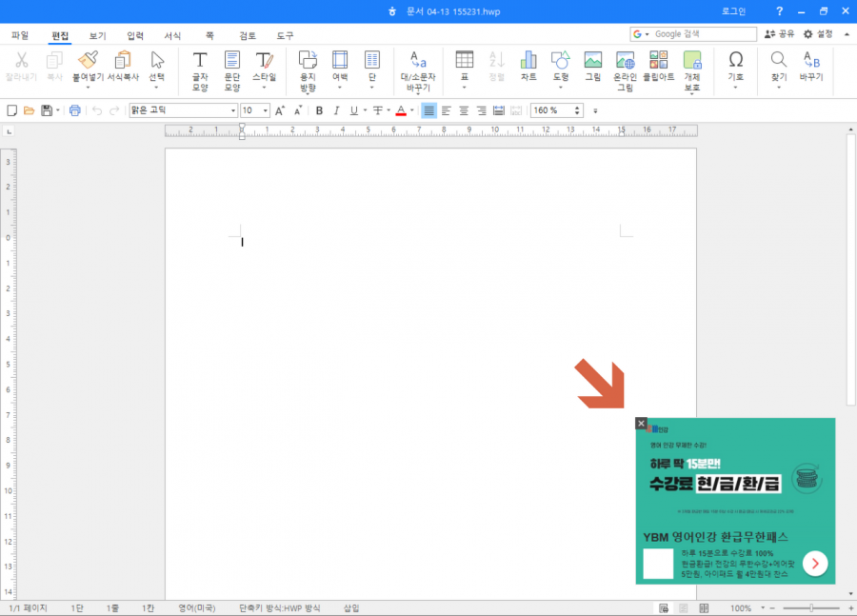Switch to the Insert (입력) tab
This screenshot has height=616, width=857.
coord(135,35)
